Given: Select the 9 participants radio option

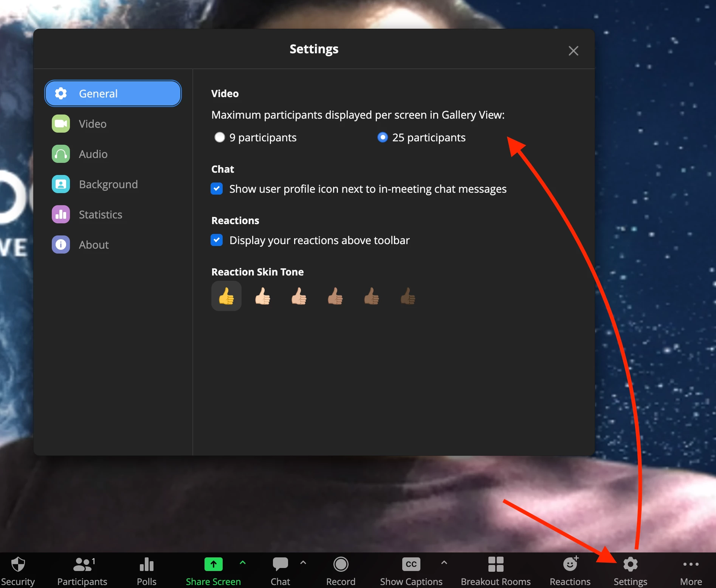Looking at the screenshot, I should (x=219, y=137).
